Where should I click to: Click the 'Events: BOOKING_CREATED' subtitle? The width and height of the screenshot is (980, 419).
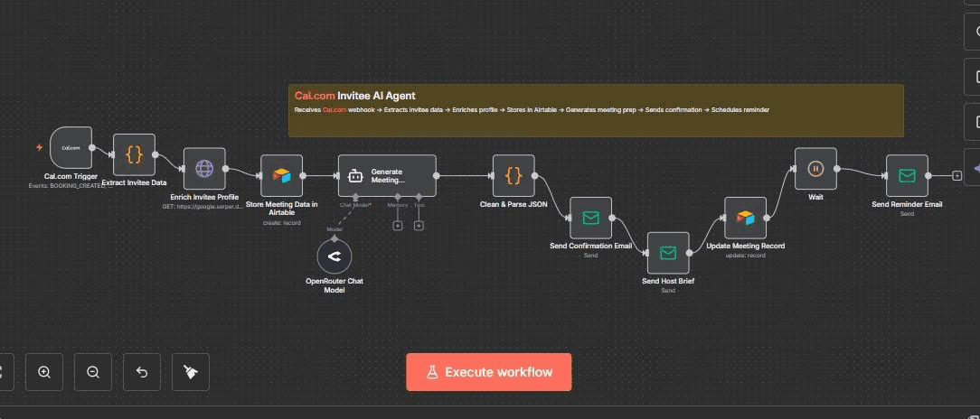(71, 185)
